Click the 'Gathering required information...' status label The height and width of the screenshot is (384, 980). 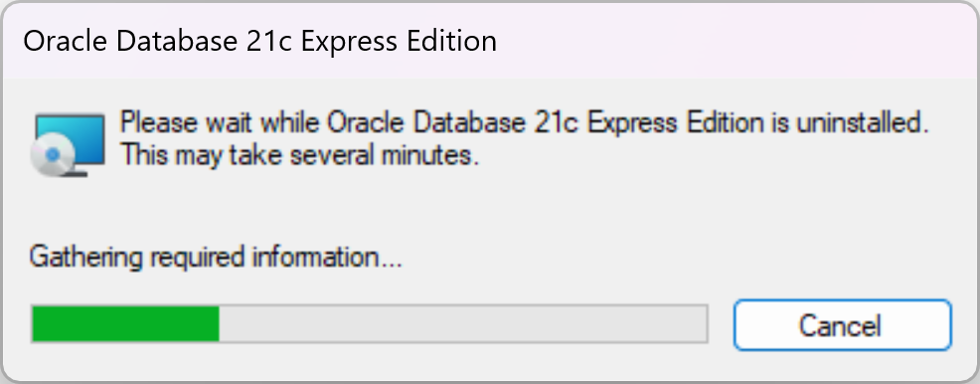point(216,257)
